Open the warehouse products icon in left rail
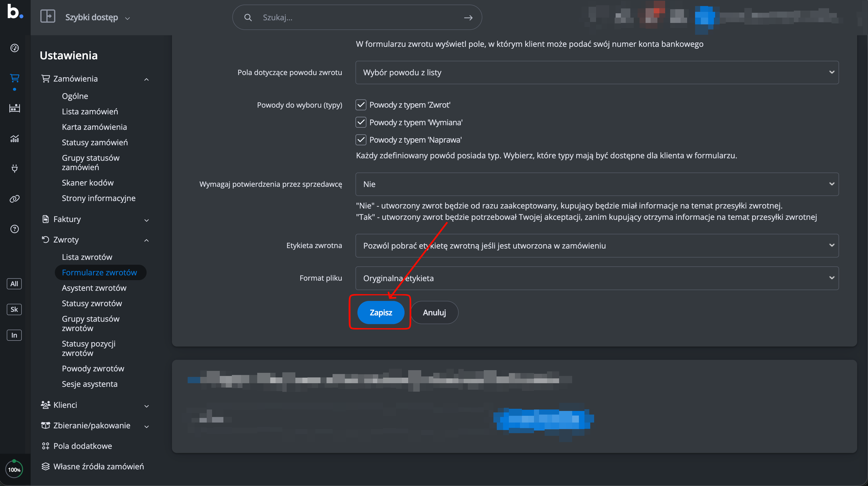Screen dimensions: 868x486 click(x=14, y=108)
